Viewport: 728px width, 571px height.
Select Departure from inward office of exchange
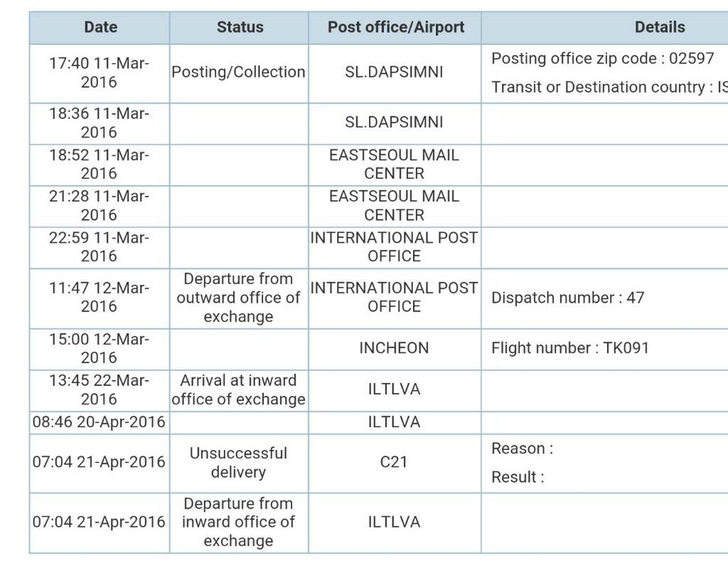(239, 522)
